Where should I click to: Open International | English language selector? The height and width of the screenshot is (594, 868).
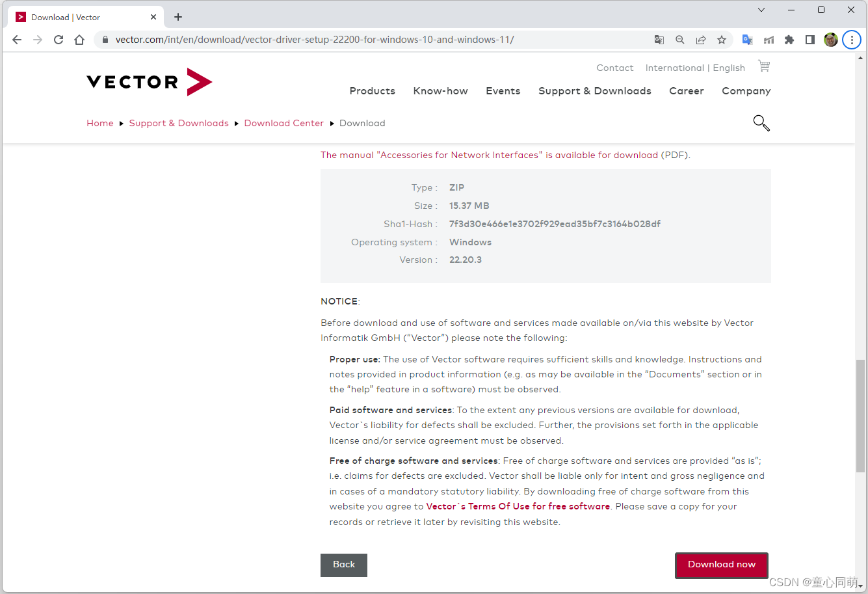click(x=695, y=68)
